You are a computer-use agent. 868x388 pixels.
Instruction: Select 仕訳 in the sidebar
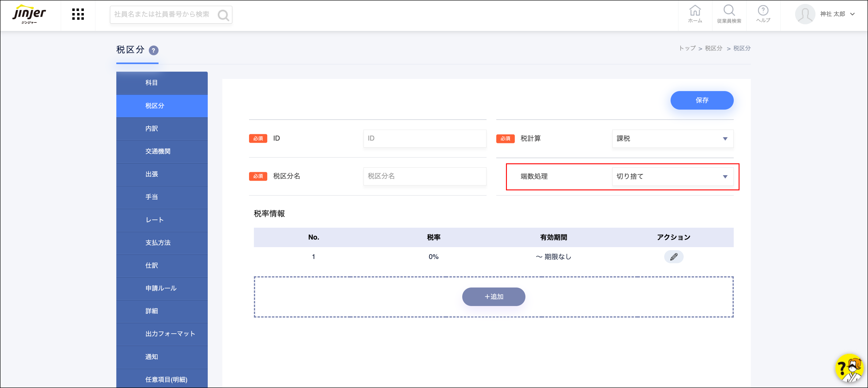point(162,266)
